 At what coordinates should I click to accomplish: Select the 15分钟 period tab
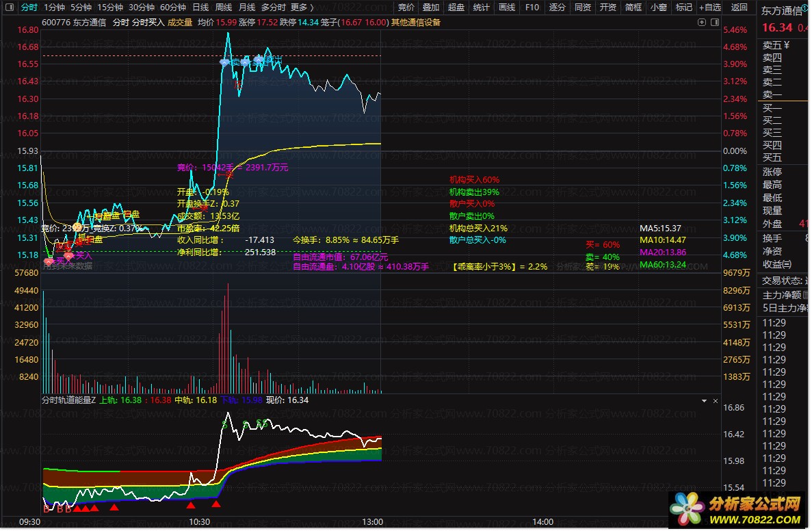110,8
